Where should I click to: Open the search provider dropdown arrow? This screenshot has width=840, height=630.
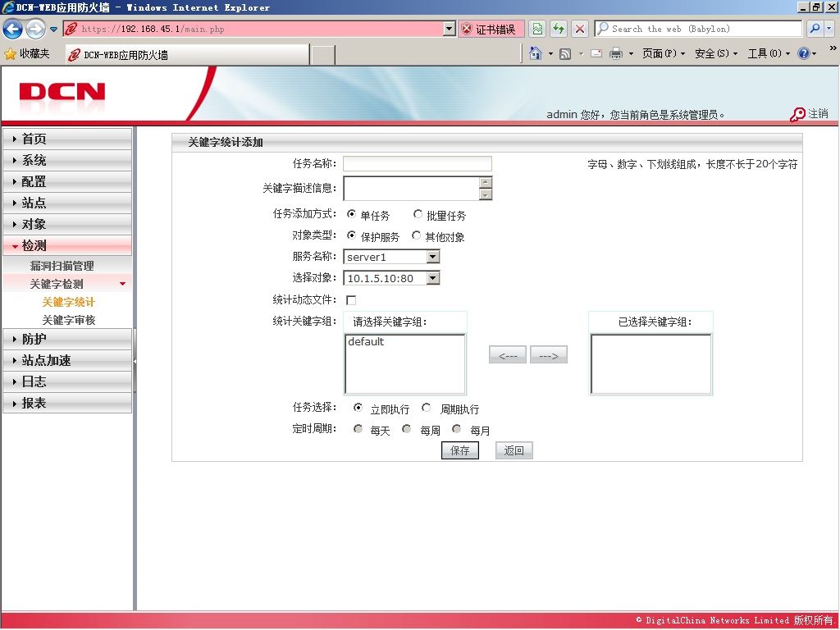(829, 29)
